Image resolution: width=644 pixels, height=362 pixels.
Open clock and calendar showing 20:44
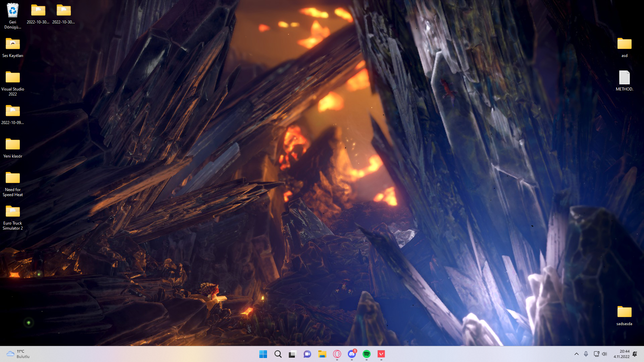(x=622, y=354)
